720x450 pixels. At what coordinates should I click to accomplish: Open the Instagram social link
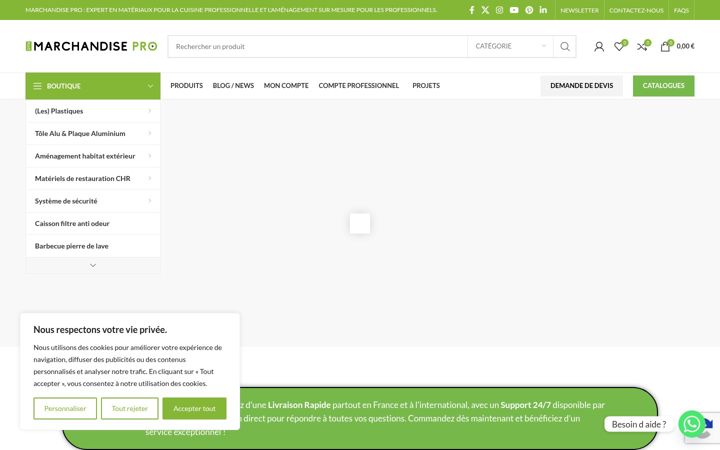(x=500, y=10)
